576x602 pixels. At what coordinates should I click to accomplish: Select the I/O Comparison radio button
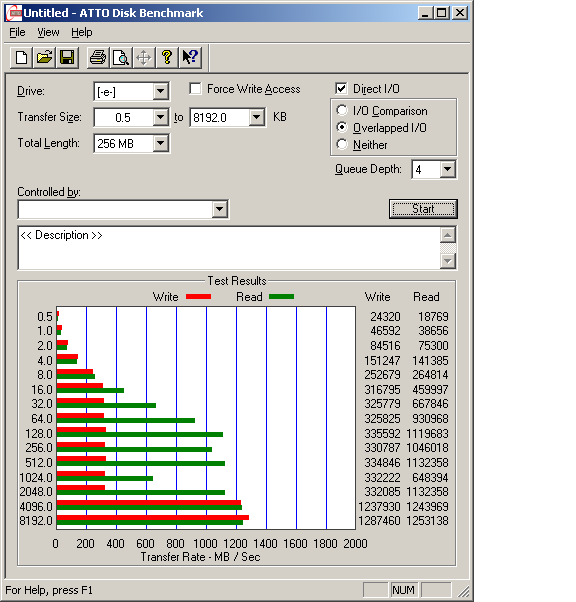click(342, 111)
